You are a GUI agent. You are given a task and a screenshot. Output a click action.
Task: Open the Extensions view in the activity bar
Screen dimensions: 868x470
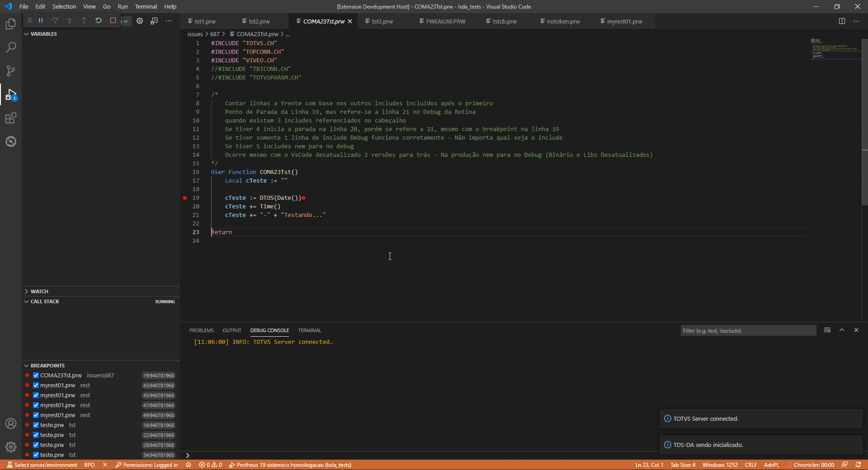pos(10,118)
